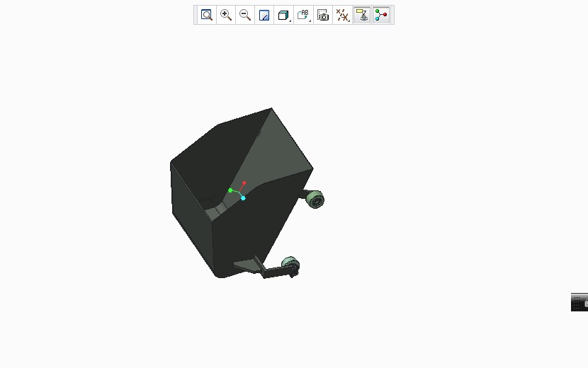Repaint the graphics window
Viewport: 588px width, 368px height.
coord(264,15)
